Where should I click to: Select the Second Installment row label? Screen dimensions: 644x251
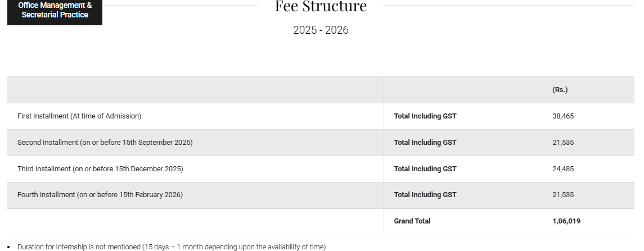105,143
